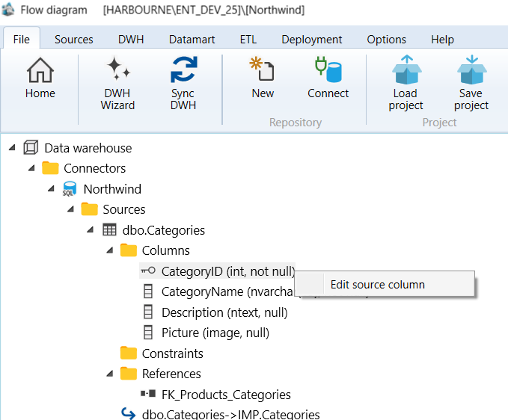Click the Home ribbon icon
Image resolution: width=508 pixels, height=420 pixels.
40,70
